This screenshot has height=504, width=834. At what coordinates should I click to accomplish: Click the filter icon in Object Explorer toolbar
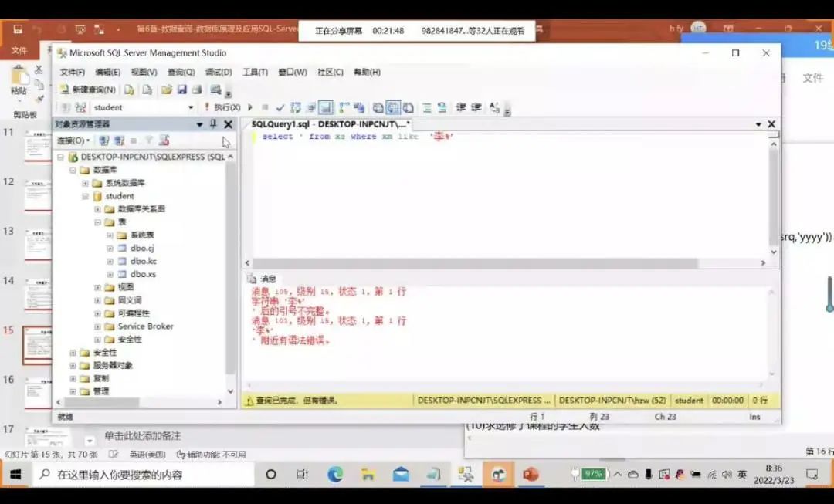pyautogui.click(x=149, y=140)
